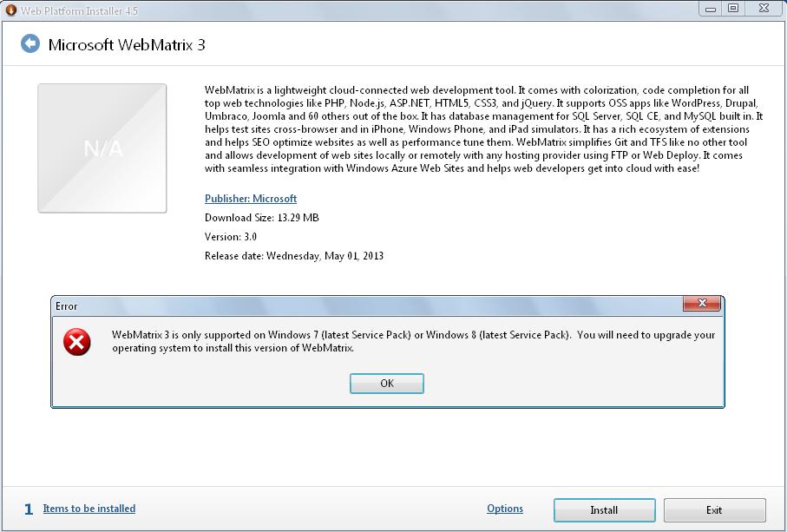Image resolution: width=787 pixels, height=532 pixels.
Task: Open the Items to be installed link
Action: pyautogui.click(x=89, y=509)
